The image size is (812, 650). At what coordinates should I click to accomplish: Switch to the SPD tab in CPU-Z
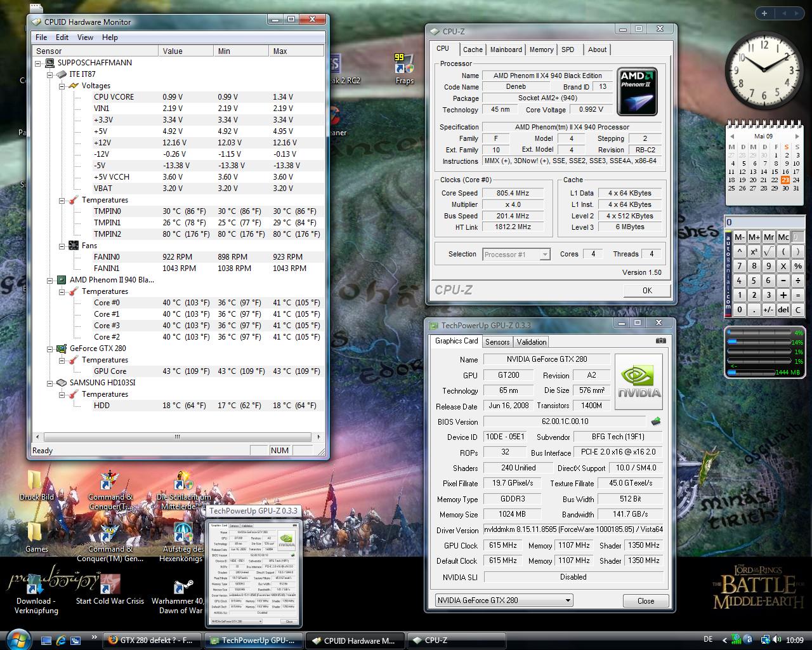(568, 50)
